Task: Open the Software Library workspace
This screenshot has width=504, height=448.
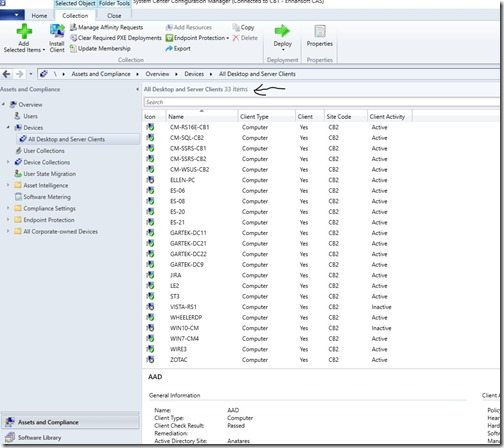Action: pyautogui.click(x=70, y=437)
